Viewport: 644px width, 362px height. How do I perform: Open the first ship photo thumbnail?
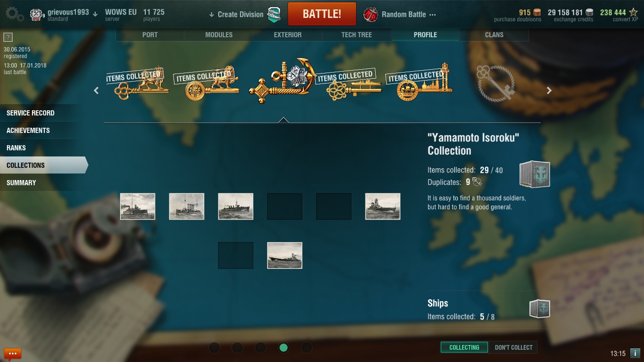(x=138, y=206)
